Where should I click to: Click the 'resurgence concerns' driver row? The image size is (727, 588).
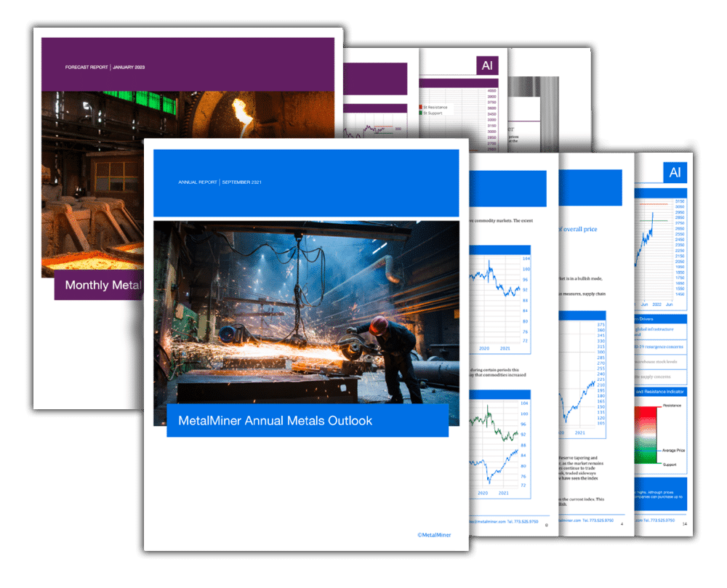(660, 347)
